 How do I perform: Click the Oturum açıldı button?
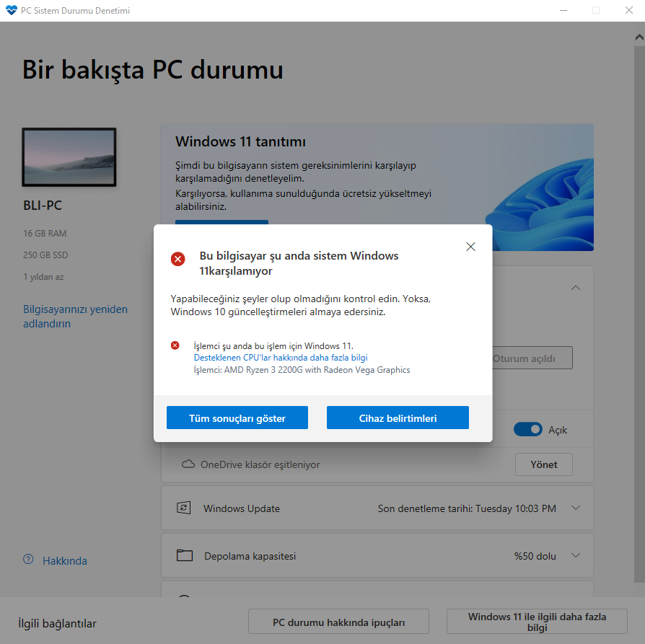click(532, 358)
